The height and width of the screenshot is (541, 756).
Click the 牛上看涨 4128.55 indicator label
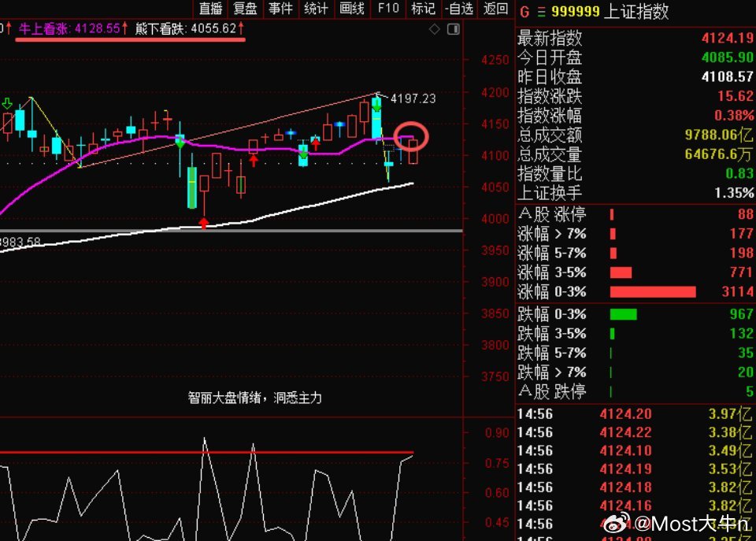73,29
